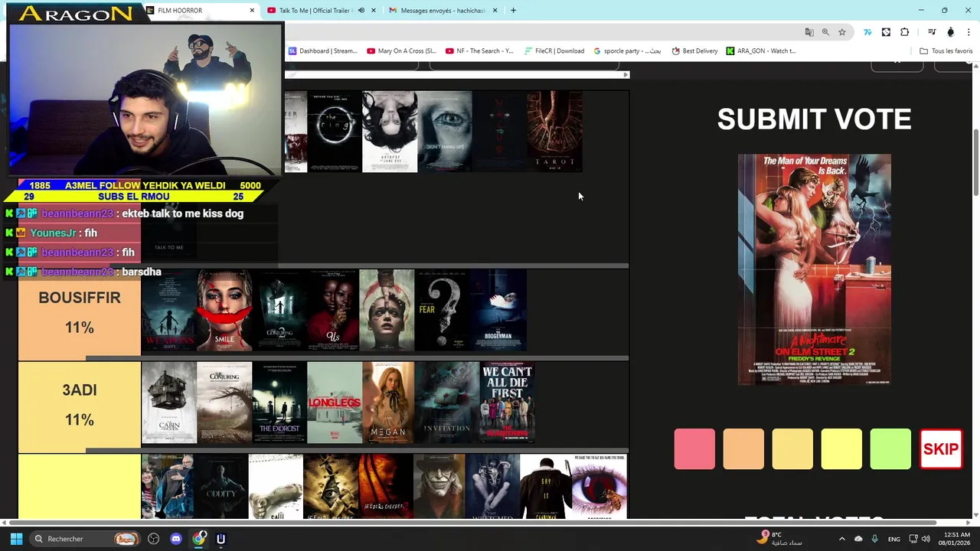Image resolution: width=980 pixels, height=551 pixels.
Task: Vote with the orange tier swatch
Action: click(743, 449)
